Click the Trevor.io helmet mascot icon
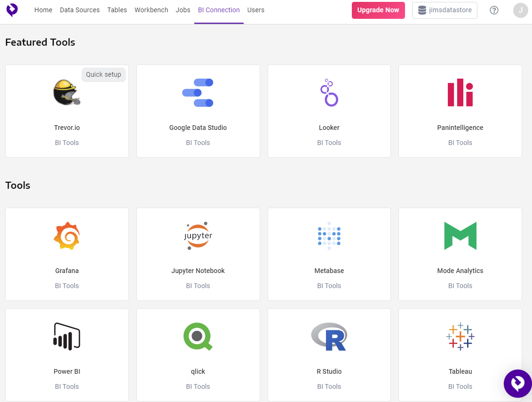 66,92
